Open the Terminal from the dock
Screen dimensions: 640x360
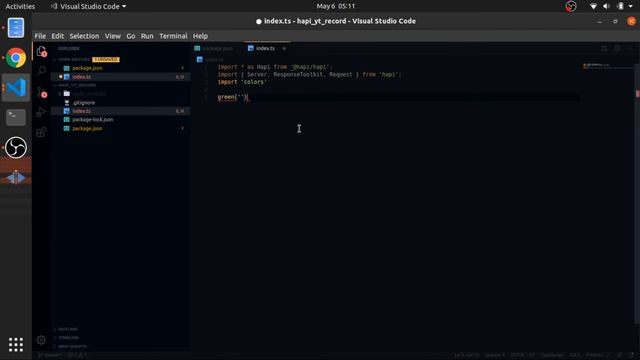coord(16,117)
